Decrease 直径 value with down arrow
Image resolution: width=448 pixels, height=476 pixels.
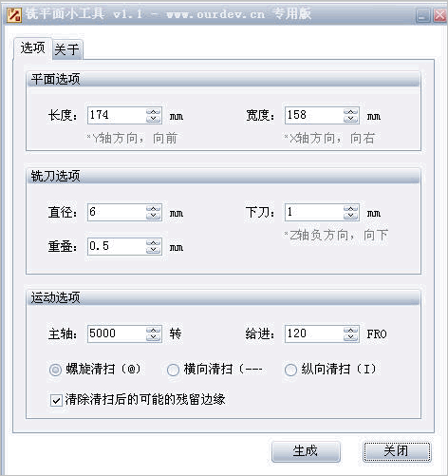[154, 216]
